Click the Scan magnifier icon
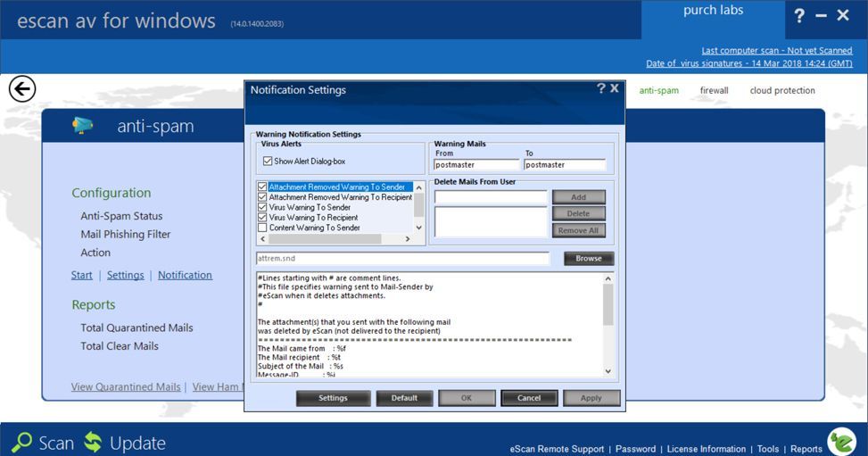 [22, 442]
